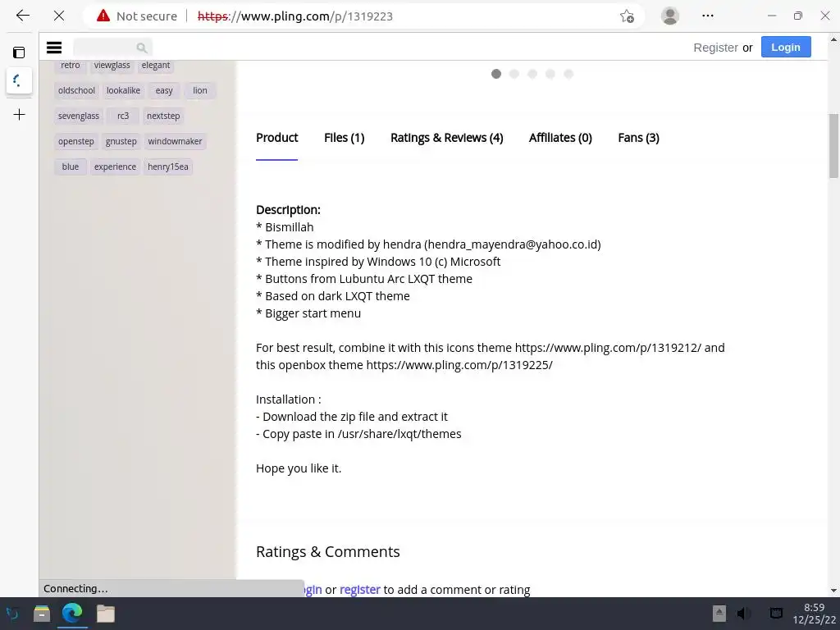Click the blue Login button
Image resolution: width=840 pixels, height=630 pixels.
pos(786,47)
